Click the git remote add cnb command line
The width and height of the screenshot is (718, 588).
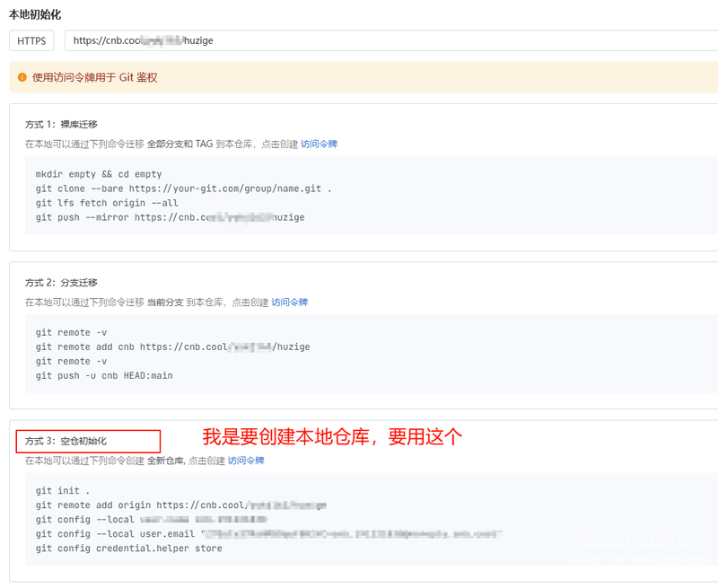(172, 347)
